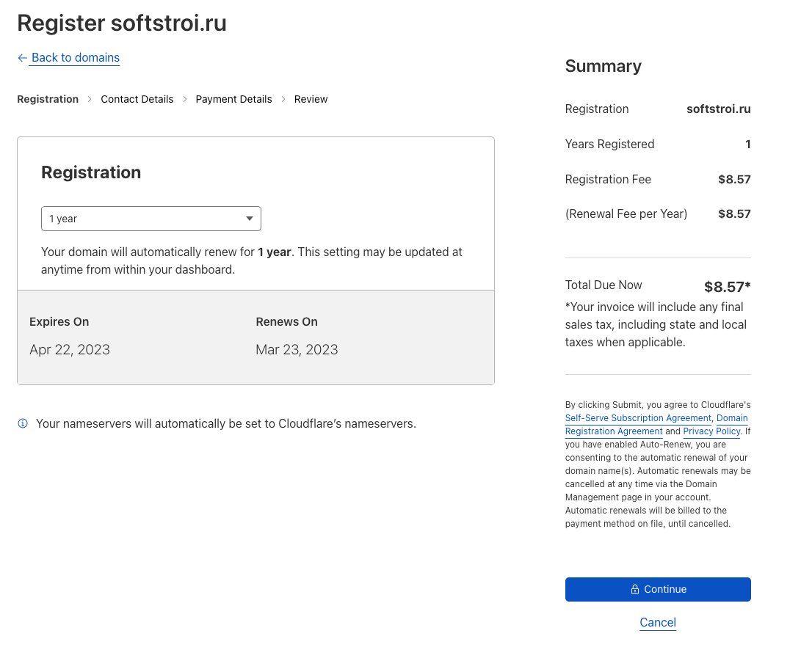Switch to the Payment Details step

[233, 99]
